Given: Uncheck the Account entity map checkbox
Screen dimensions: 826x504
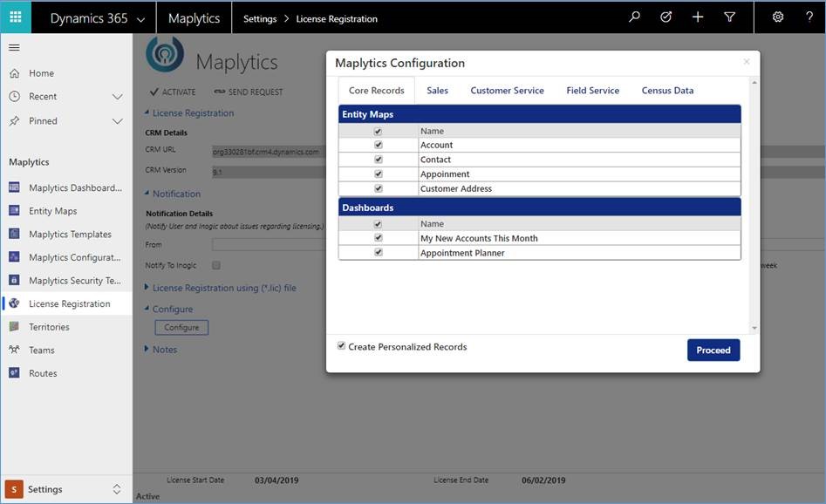Looking at the screenshot, I should pyautogui.click(x=378, y=146).
